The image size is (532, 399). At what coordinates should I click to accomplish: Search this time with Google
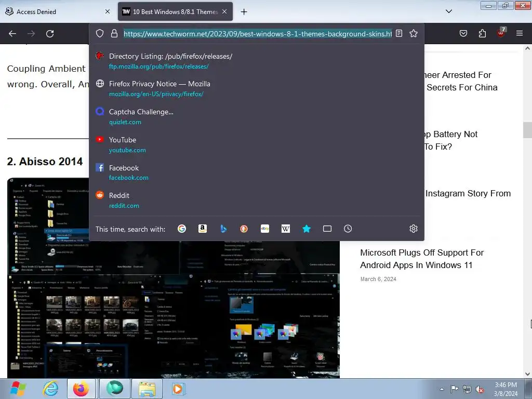(182, 229)
